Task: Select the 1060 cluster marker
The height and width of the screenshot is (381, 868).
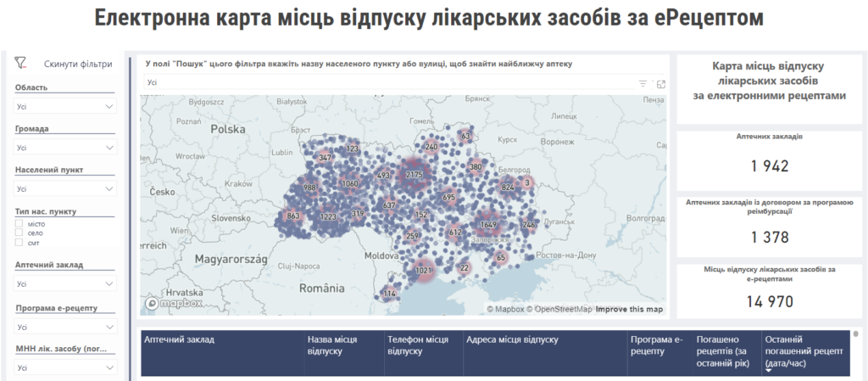Action: click(350, 184)
